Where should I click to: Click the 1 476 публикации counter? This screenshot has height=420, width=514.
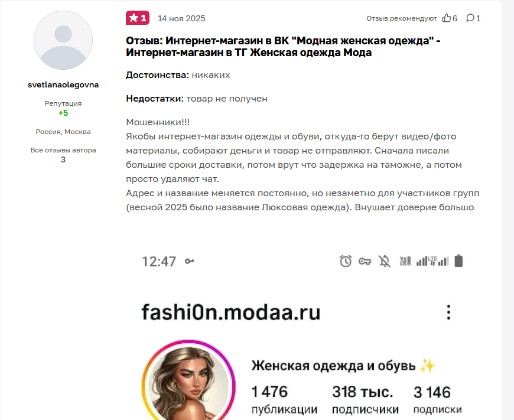(x=285, y=400)
